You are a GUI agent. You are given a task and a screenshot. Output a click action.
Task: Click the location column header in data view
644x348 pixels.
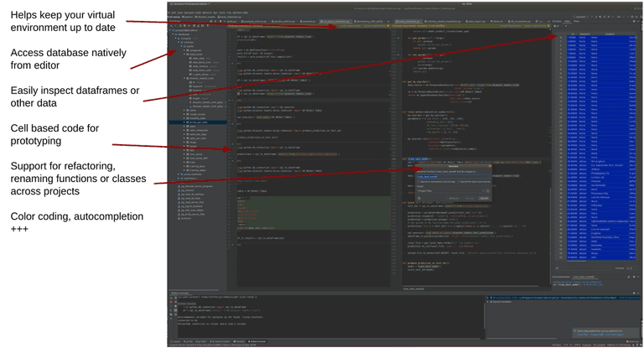coord(610,34)
